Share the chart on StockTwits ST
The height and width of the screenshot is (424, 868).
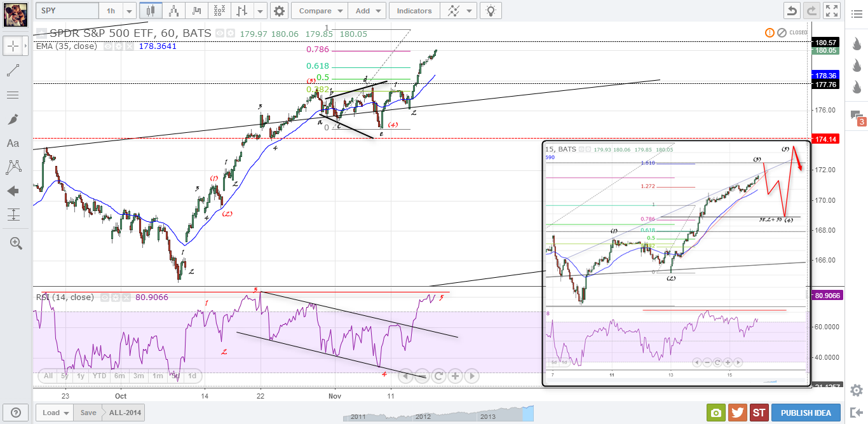[759, 413]
